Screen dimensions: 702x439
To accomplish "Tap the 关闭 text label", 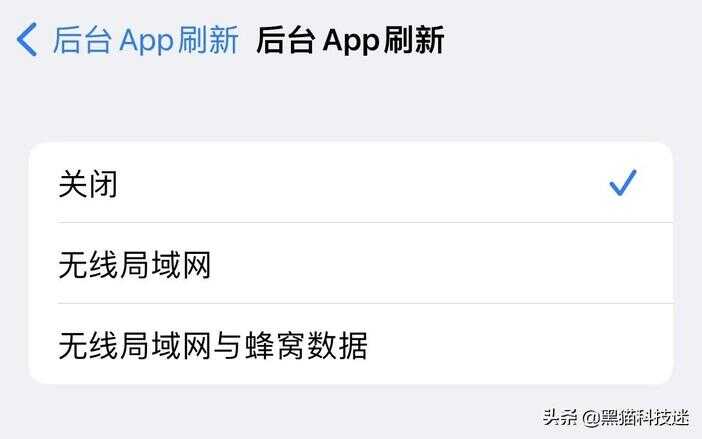I will coord(88,183).
